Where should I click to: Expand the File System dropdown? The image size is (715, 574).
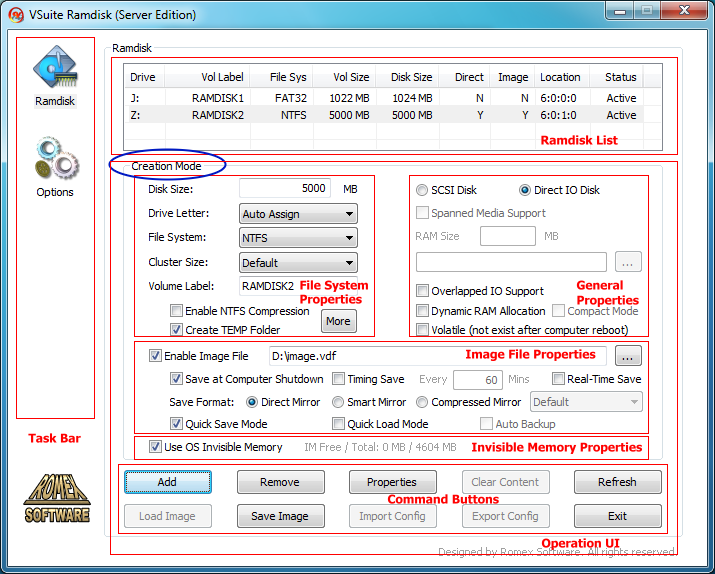(298, 238)
